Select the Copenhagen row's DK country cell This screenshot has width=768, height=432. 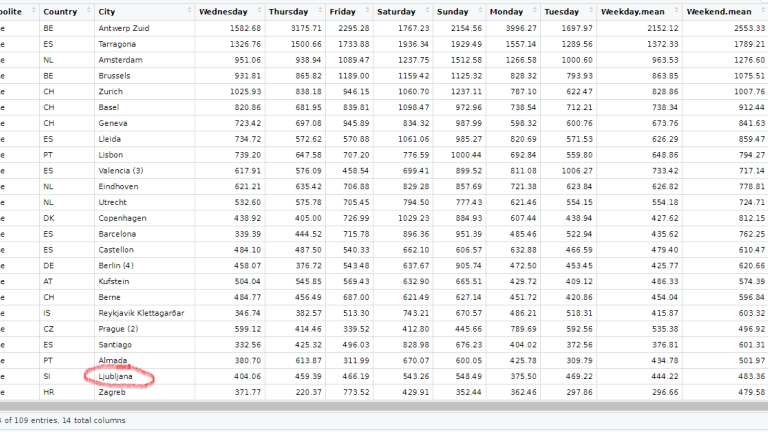click(x=49, y=217)
